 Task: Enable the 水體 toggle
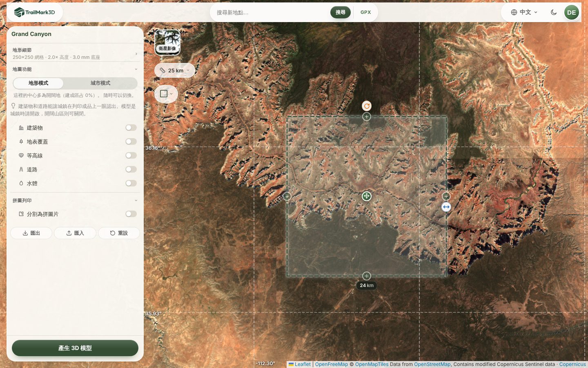point(131,184)
